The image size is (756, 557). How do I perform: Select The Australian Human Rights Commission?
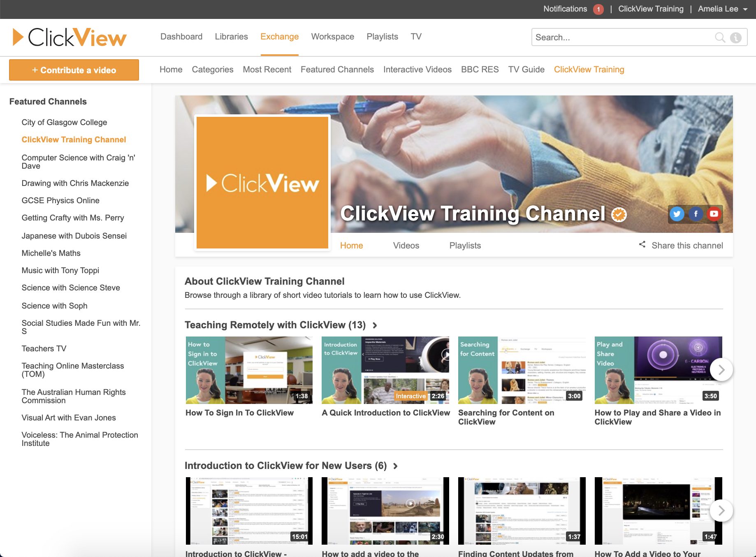point(74,396)
